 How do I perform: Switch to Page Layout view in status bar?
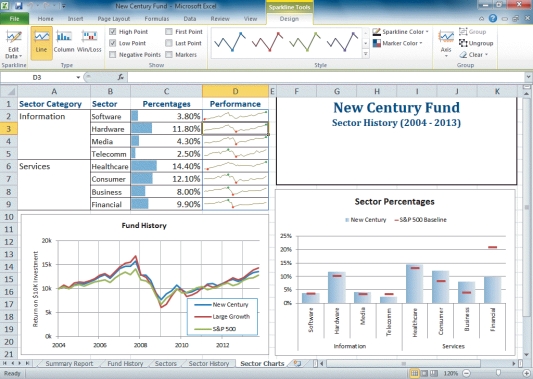click(424, 374)
